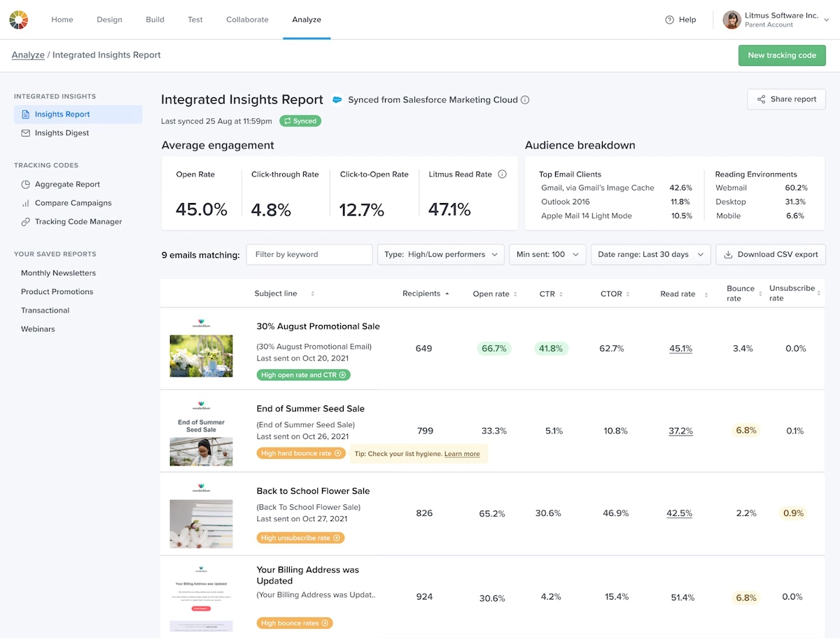Click High bounce rates tag
Image resolution: width=840 pixels, height=638 pixels.
(295, 623)
